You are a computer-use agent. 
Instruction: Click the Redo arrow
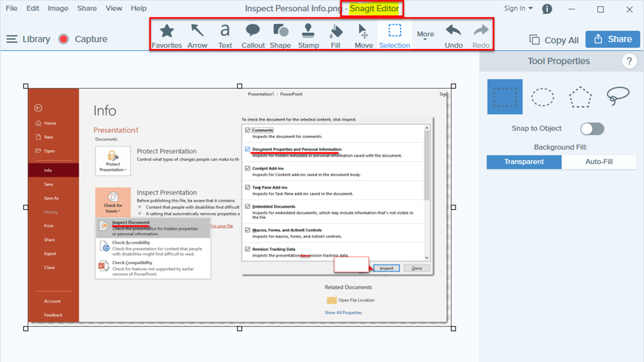pos(481,35)
